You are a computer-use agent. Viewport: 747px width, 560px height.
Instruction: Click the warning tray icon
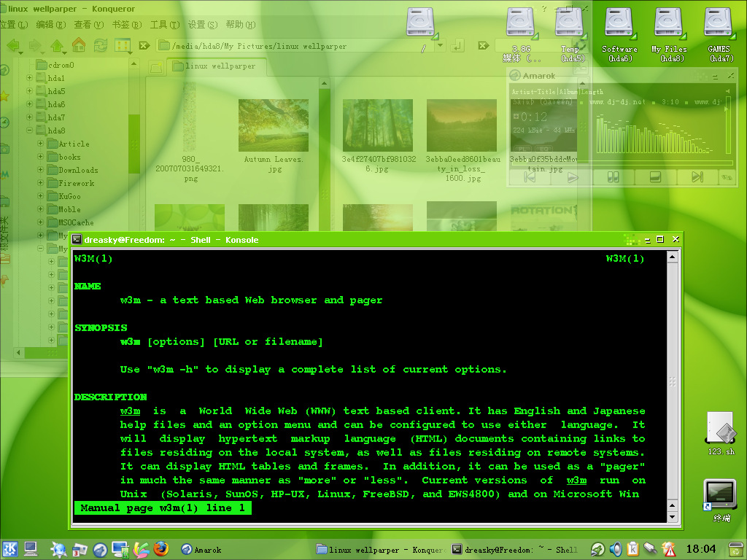[x=668, y=550]
